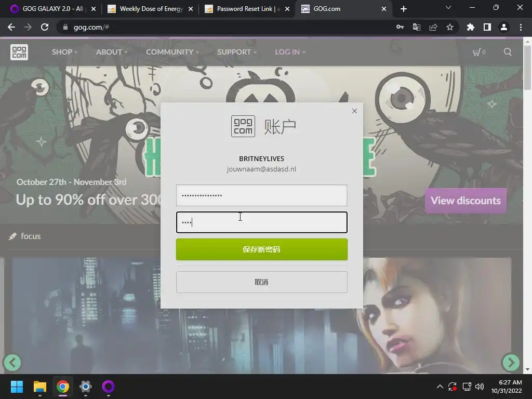The width and height of the screenshot is (532, 399).
Task: Open the Chrome three-dot menu
Action: tap(521, 27)
